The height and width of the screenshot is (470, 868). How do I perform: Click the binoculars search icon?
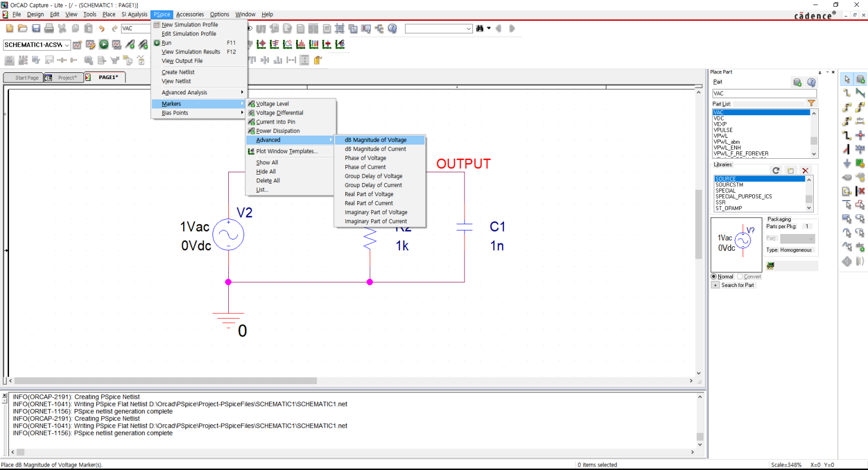point(480,28)
